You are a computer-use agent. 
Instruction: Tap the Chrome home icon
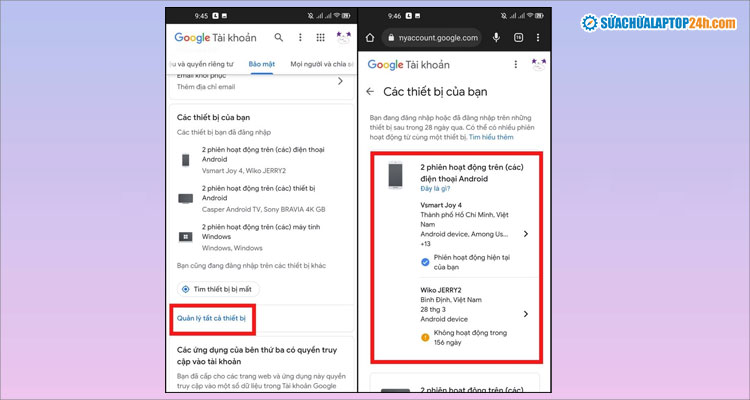click(x=369, y=38)
